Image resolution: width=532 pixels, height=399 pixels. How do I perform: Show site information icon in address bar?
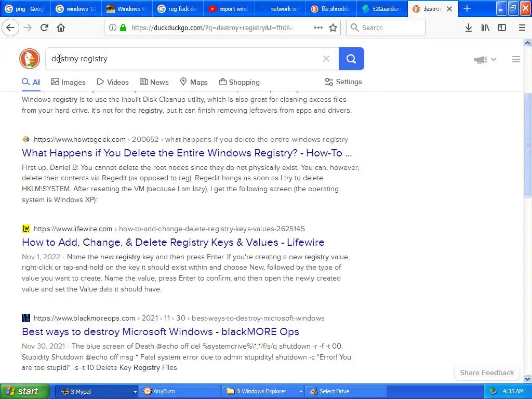click(113, 28)
